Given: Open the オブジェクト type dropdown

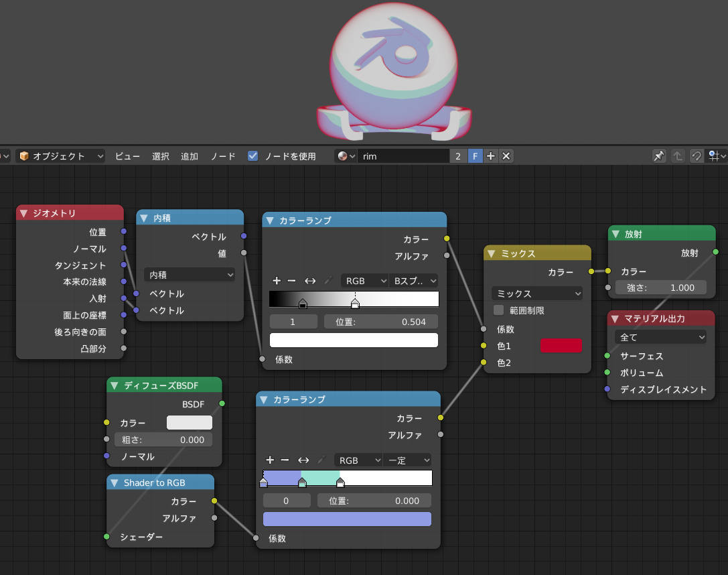Looking at the screenshot, I should point(61,156).
